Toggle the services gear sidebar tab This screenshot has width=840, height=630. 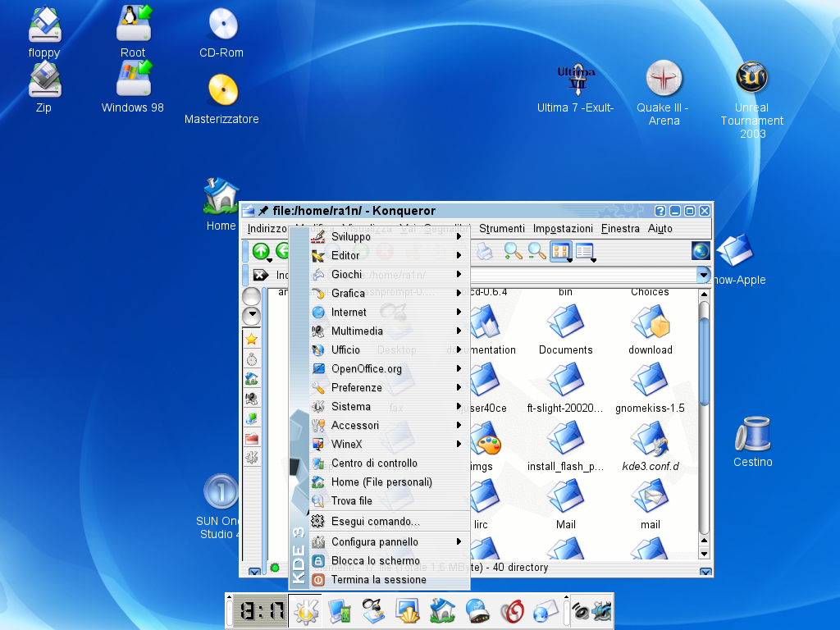[251, 458]
